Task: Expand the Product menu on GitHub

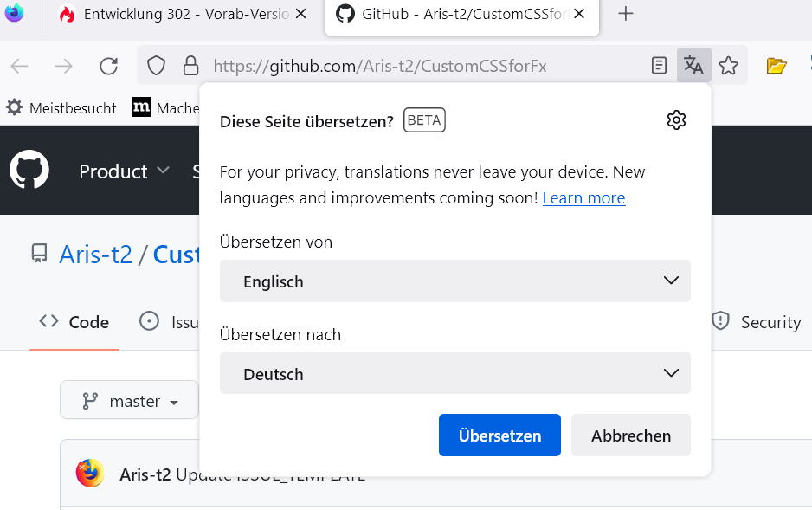Action: point(124,171)
